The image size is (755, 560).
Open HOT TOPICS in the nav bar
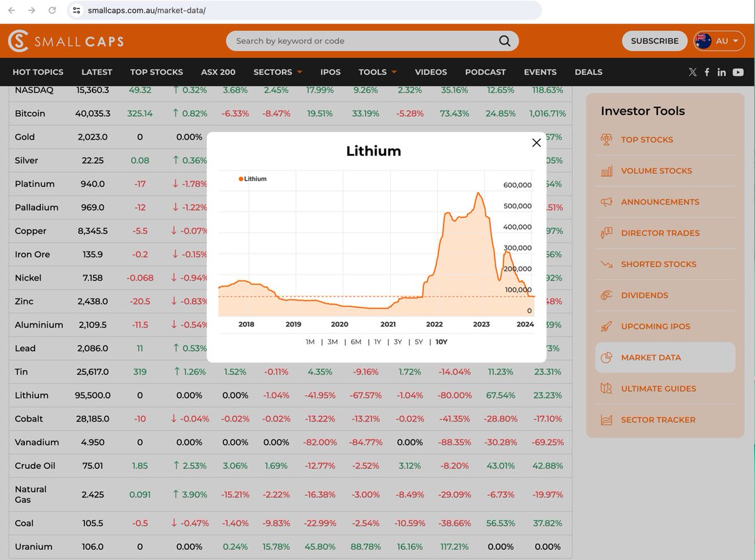(38, 72)
